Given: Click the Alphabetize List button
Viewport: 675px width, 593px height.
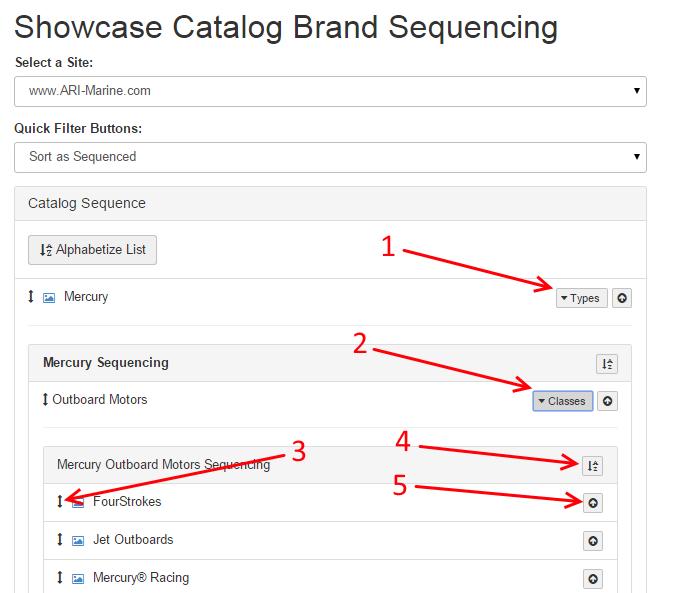Looking at the screenshot, I should click(x=92, y=250).
